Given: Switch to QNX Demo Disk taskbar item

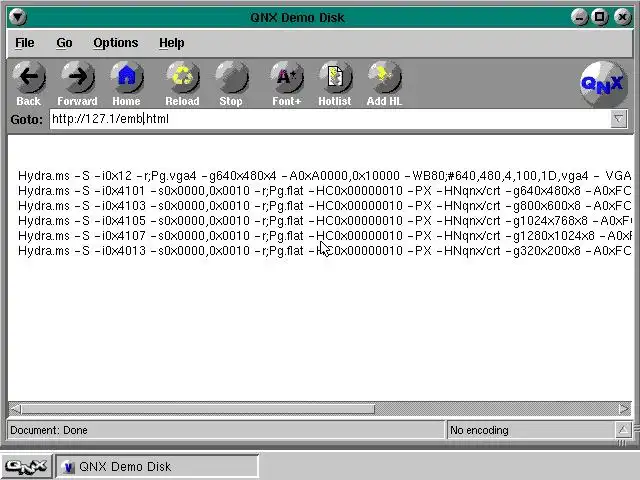Looking at the screenshot, I should 157,467.
